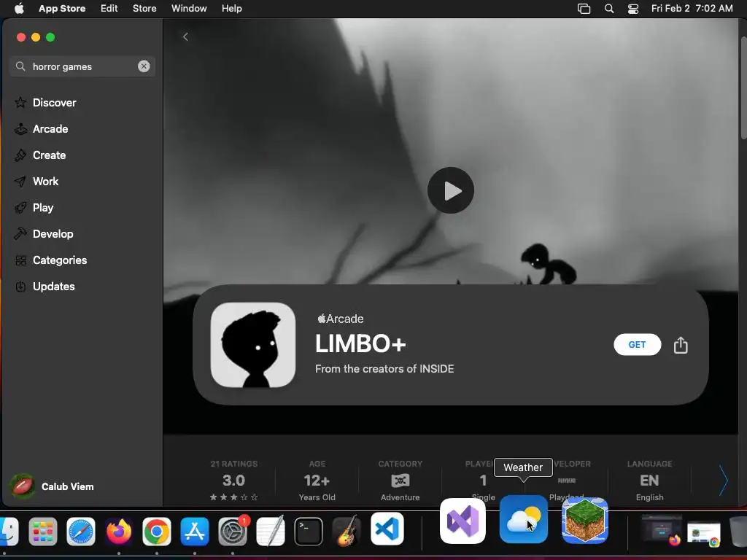Get the LIMBO+ game

coord(637,344)
